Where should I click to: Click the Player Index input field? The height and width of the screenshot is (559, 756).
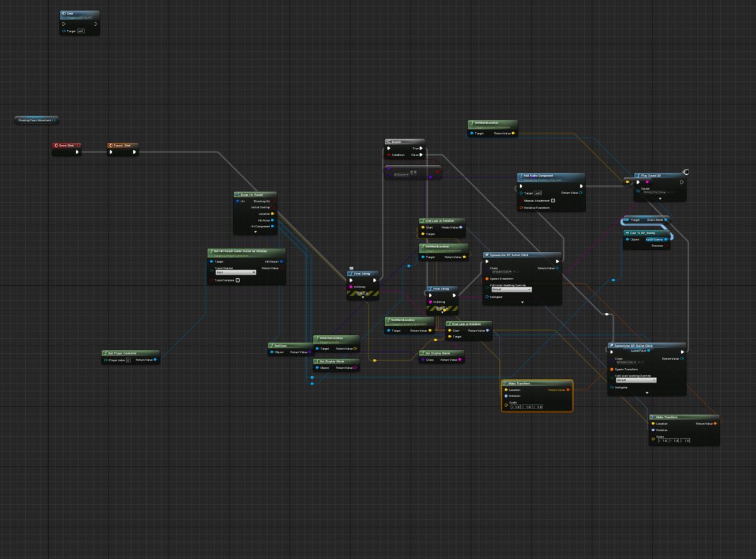128,360
